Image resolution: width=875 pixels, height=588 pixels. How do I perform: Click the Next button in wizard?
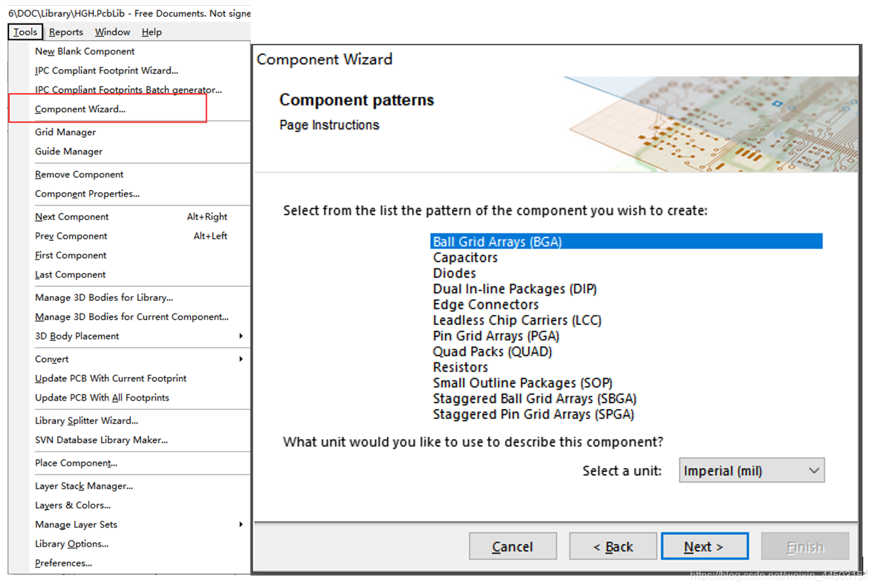coord(704,546)
